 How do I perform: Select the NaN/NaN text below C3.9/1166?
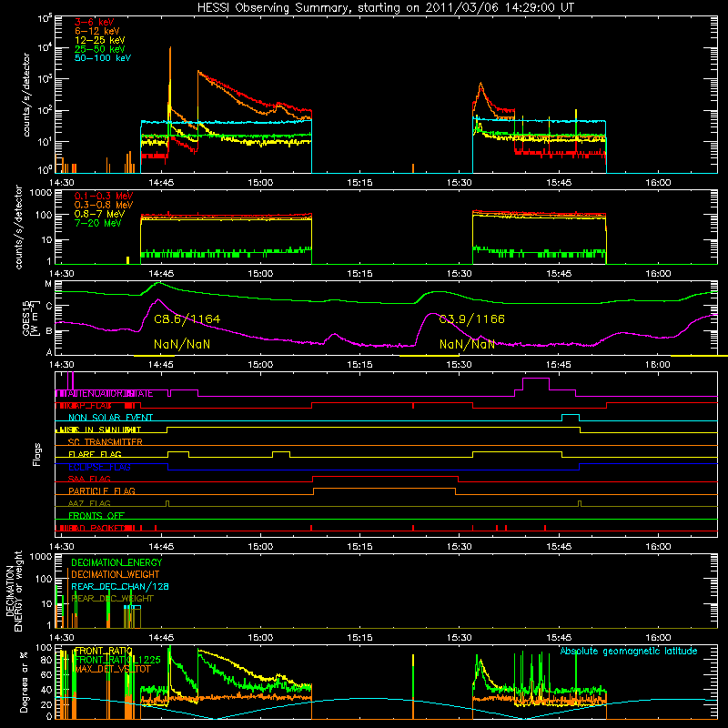pyautogui.click(x=467, y=344)
